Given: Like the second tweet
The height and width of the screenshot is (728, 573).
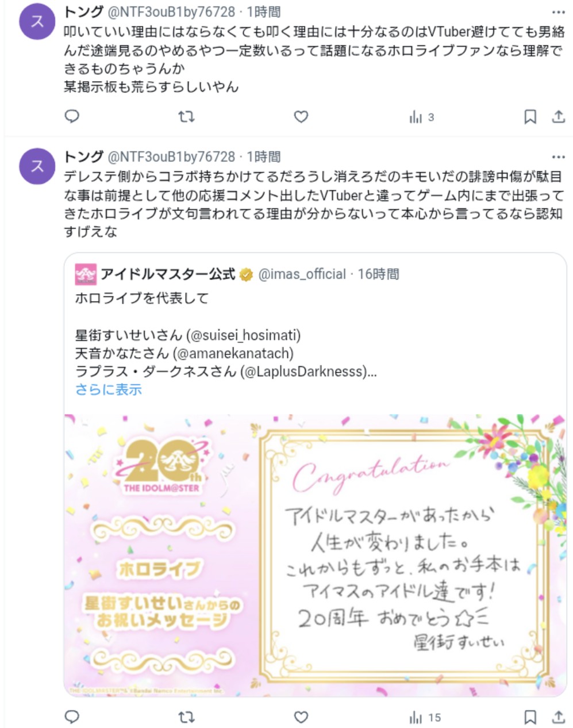Looking at the screenshot, I should (301, 717).
